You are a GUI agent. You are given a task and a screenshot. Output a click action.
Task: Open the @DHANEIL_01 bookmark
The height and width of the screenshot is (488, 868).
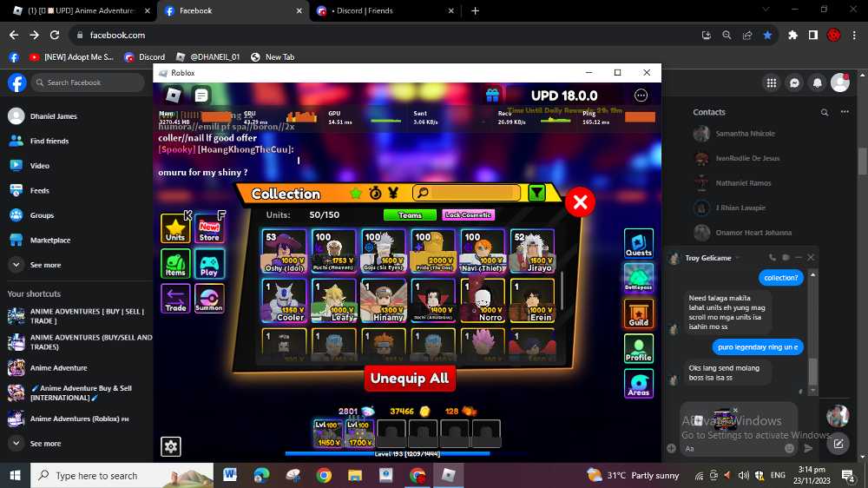207,57
